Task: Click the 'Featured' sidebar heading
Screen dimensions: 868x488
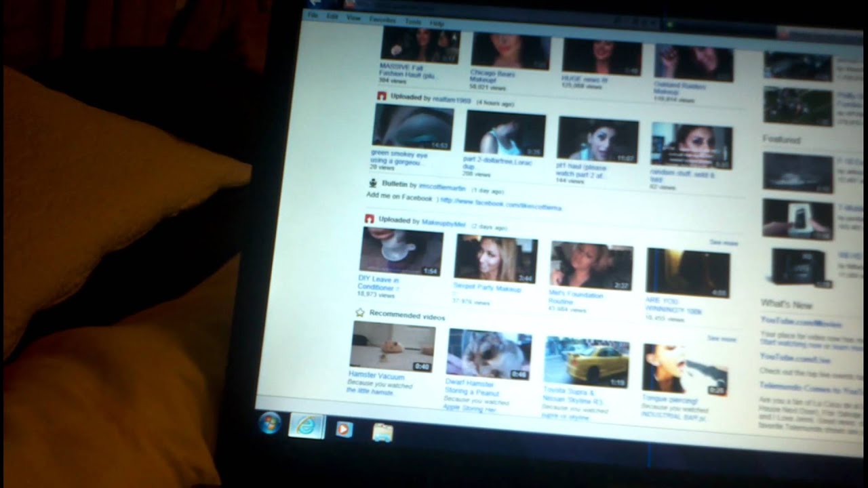Action: coord(781,140)
